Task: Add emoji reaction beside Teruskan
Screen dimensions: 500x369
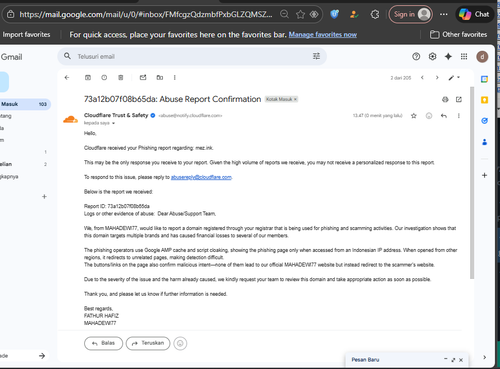Action: pos(180,343)
